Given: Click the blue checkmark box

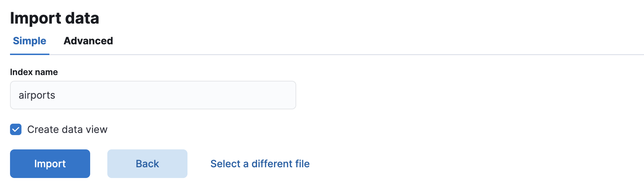Looking at the screenshot, I should coord(16,129).
